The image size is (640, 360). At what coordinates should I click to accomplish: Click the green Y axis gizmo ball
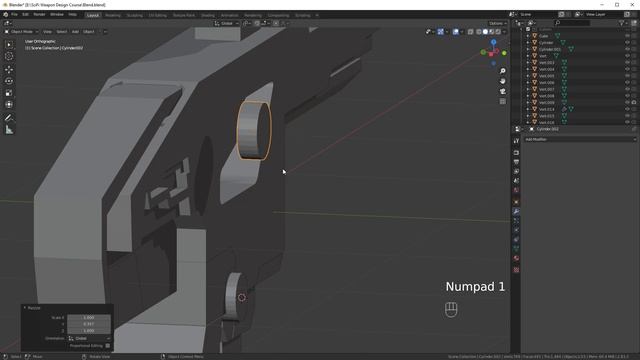[x=504, y=53]
